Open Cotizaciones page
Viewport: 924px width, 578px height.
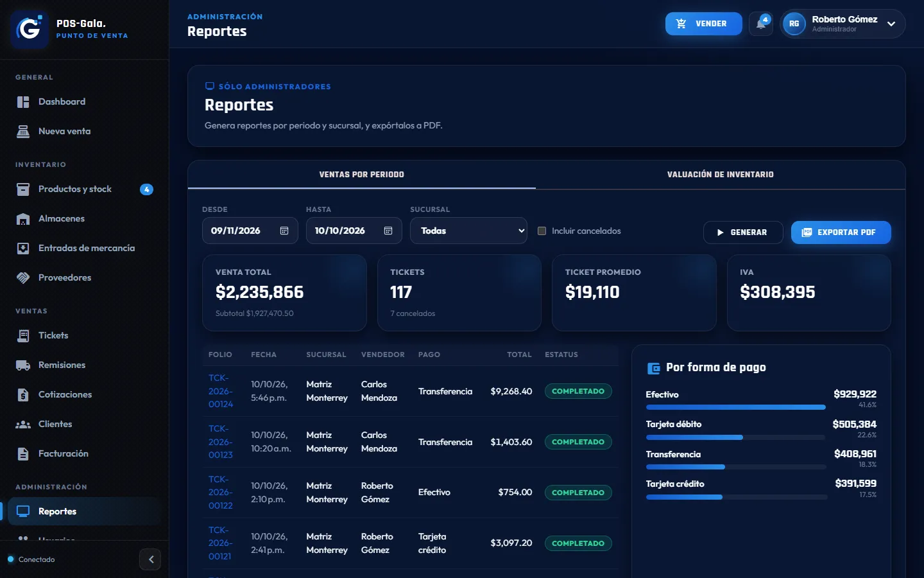tap(85, 394)
